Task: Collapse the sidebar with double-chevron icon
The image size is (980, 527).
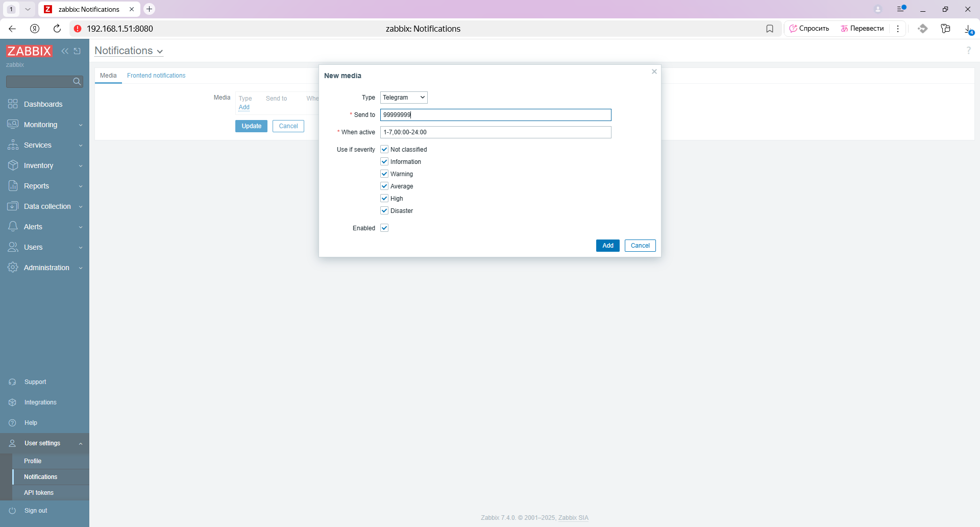Action: 65,51
